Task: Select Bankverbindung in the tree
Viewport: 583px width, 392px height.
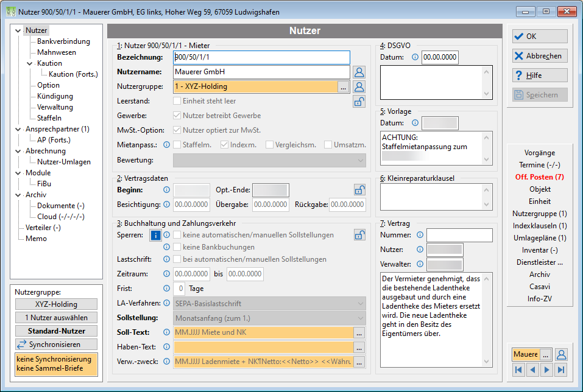Action: (63, 41)
